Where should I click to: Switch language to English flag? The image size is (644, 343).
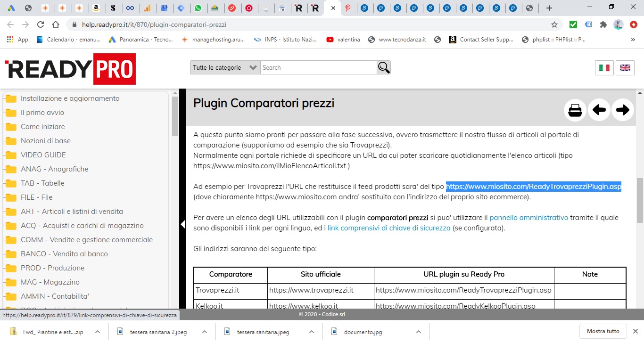[625, 68]
